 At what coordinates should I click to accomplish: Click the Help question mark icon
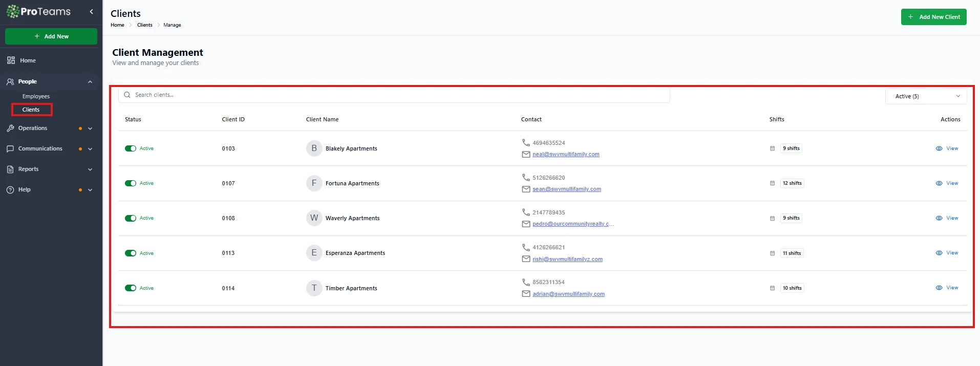click(10, 190)
